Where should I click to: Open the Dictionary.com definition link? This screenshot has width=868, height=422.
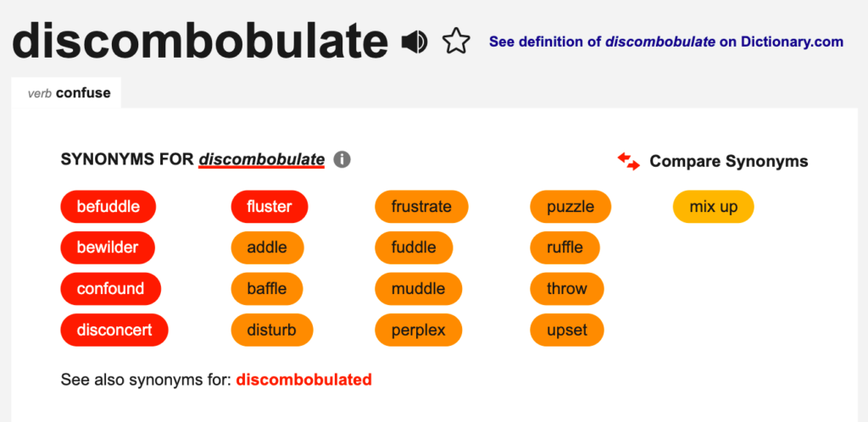tap(665, 42)
